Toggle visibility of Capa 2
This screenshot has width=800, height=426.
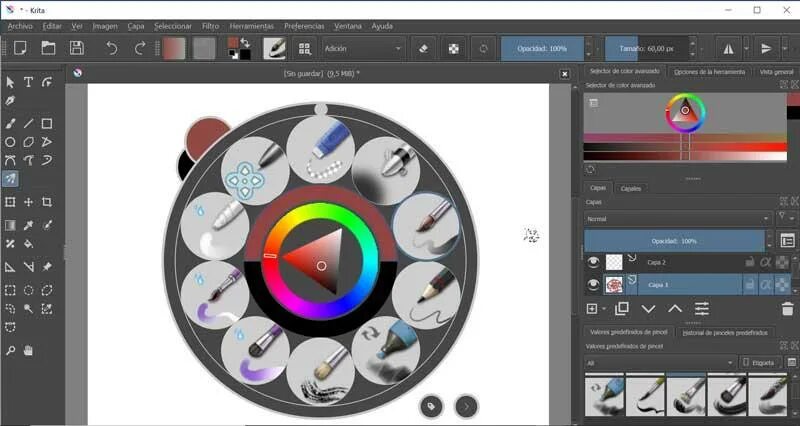[x=592, y=262]
